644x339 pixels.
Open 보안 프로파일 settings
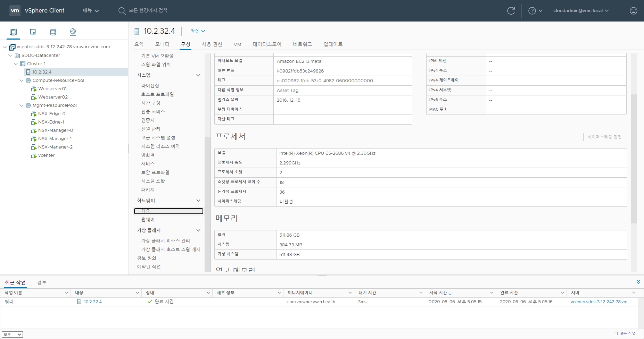[x=155, y=172]
